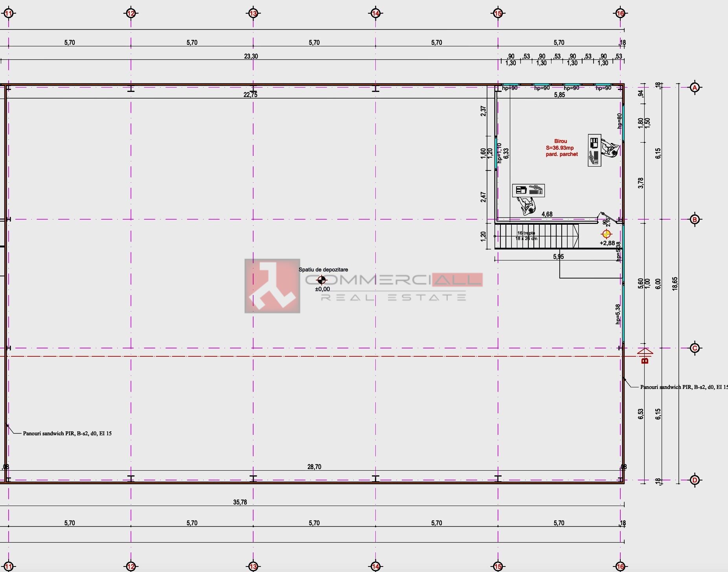Select the red Commerciall logo square
Screen dimensions: 728x572
tap(272, 286)
